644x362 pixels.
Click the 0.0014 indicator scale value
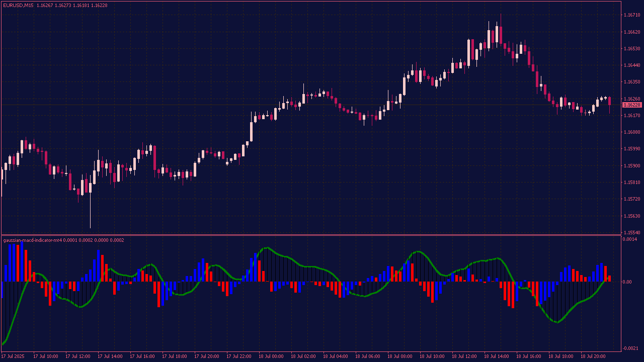(x=630, y=239)
